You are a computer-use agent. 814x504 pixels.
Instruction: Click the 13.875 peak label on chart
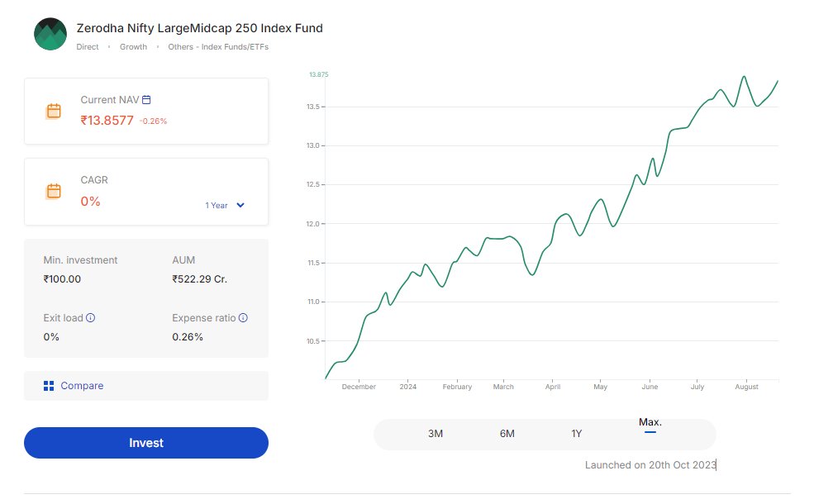(x=319, y=74)
